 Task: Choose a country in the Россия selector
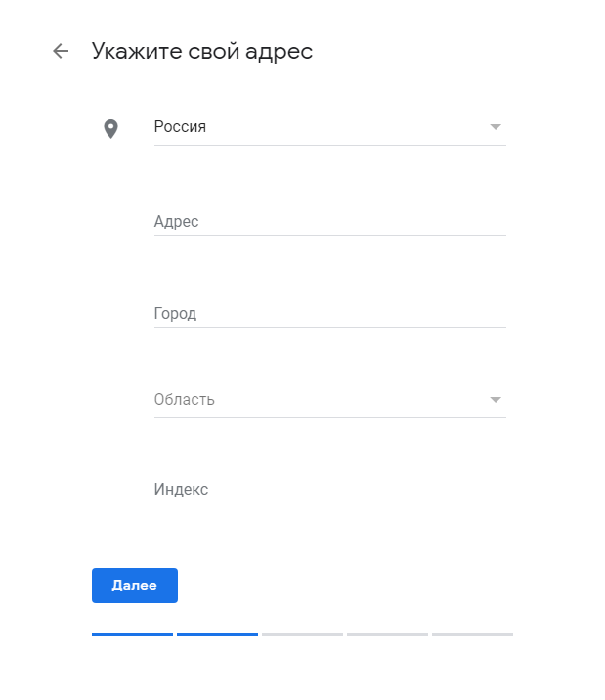coord(313,127)
